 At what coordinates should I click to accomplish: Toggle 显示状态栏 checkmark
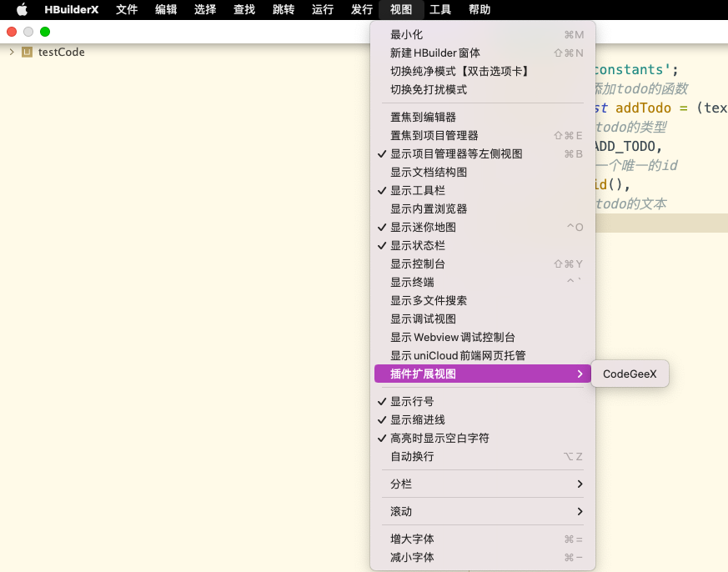pos(417,245)
